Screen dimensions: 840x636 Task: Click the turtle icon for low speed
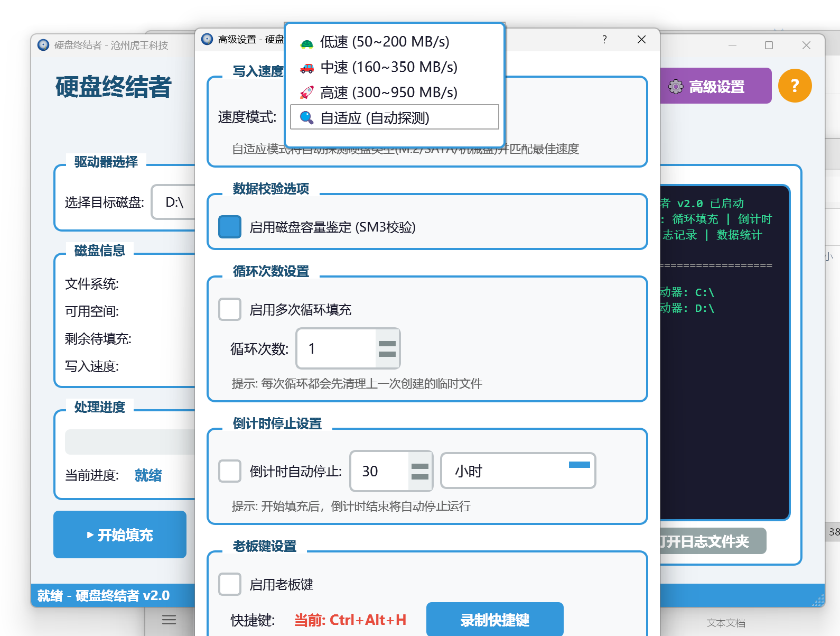pos(306,42)
